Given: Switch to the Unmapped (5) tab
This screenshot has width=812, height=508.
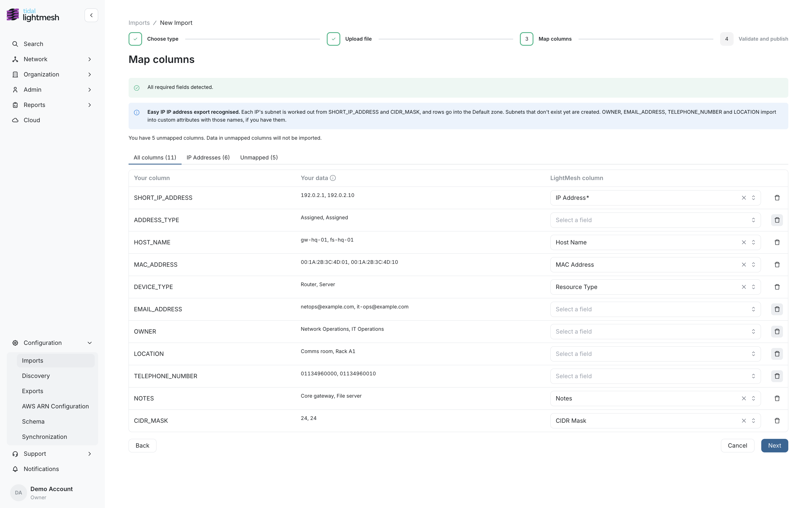Looking at the screenshot, I should point(259,157).
